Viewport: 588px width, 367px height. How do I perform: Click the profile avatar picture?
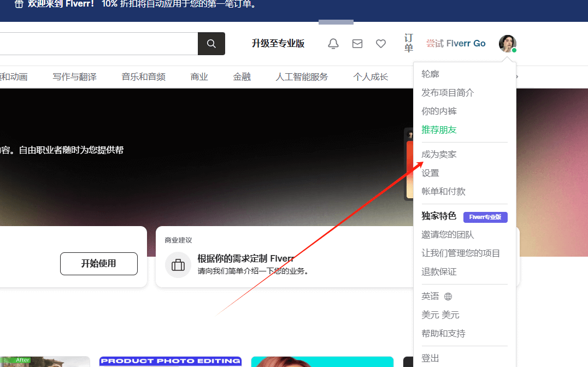tap(507, 44)
